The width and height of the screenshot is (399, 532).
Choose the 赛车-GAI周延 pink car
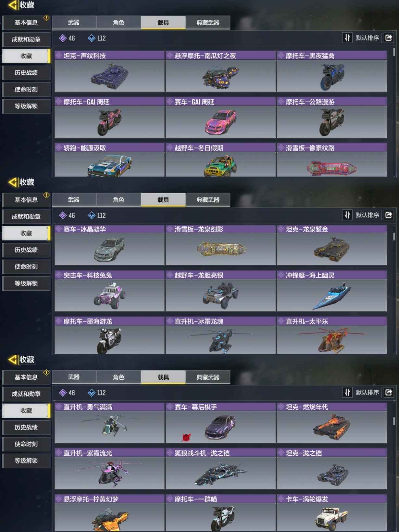coord(221,118)
